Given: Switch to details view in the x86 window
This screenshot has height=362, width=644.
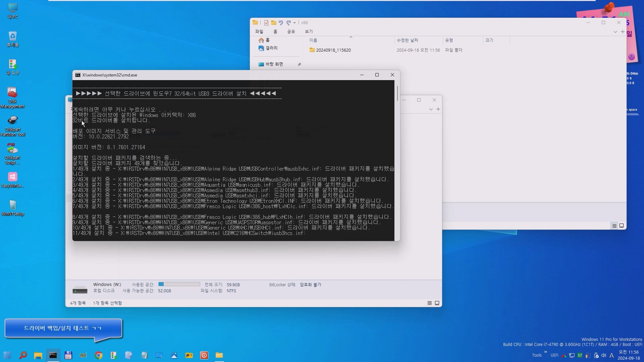Looking at the screenshot, I should pos(614,226).
